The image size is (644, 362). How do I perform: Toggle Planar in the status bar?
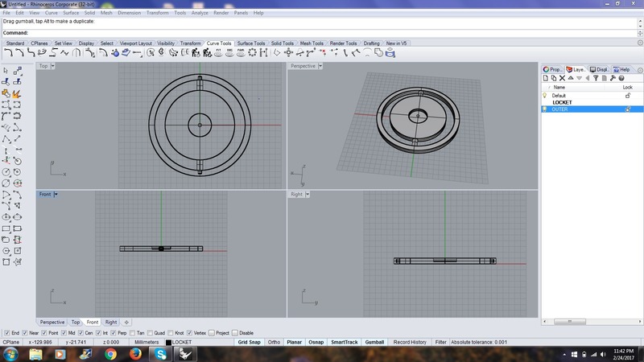294,342
